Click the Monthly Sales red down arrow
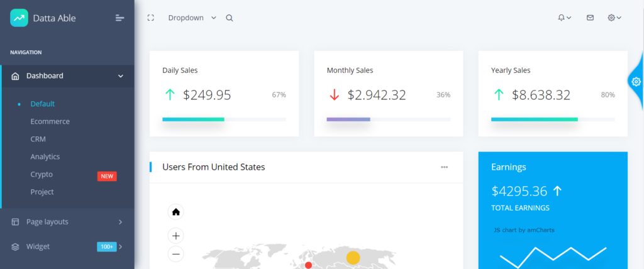 pos(335,95)
